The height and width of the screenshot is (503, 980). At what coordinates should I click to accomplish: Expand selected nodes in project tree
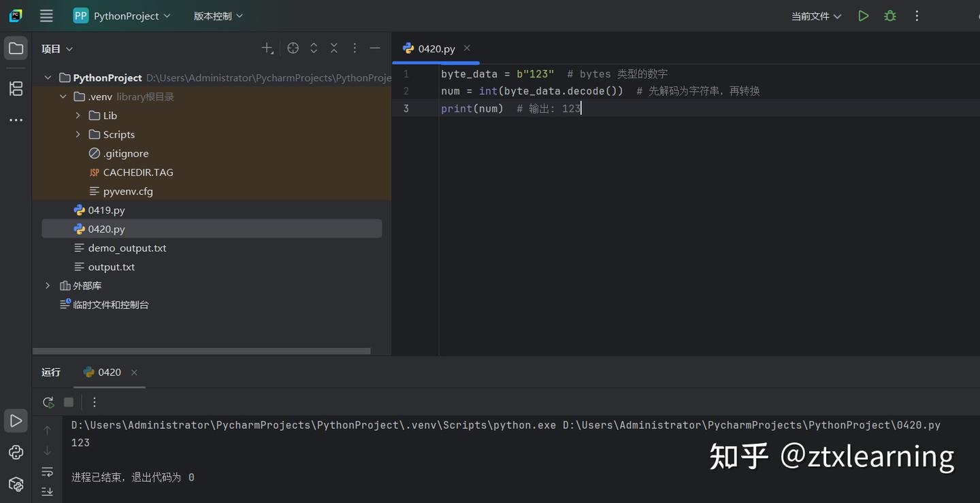pyautogui.click(x=314, y=48)
